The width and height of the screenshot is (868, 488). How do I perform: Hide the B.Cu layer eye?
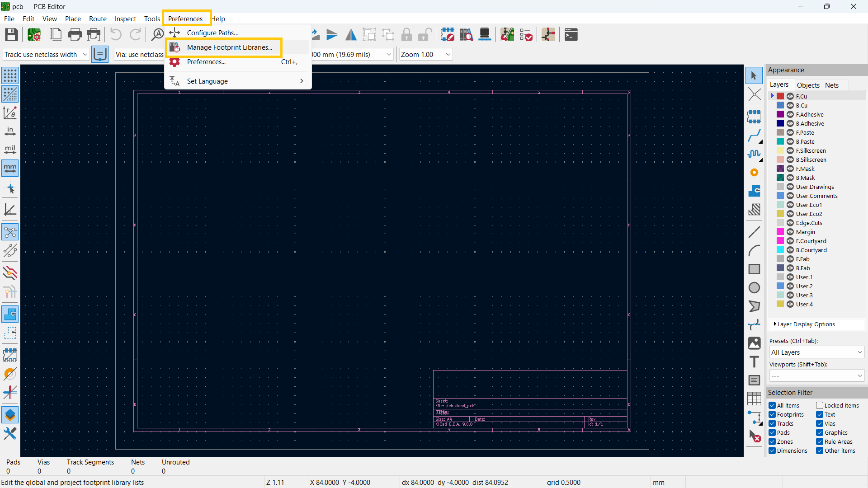click(790, 105)
